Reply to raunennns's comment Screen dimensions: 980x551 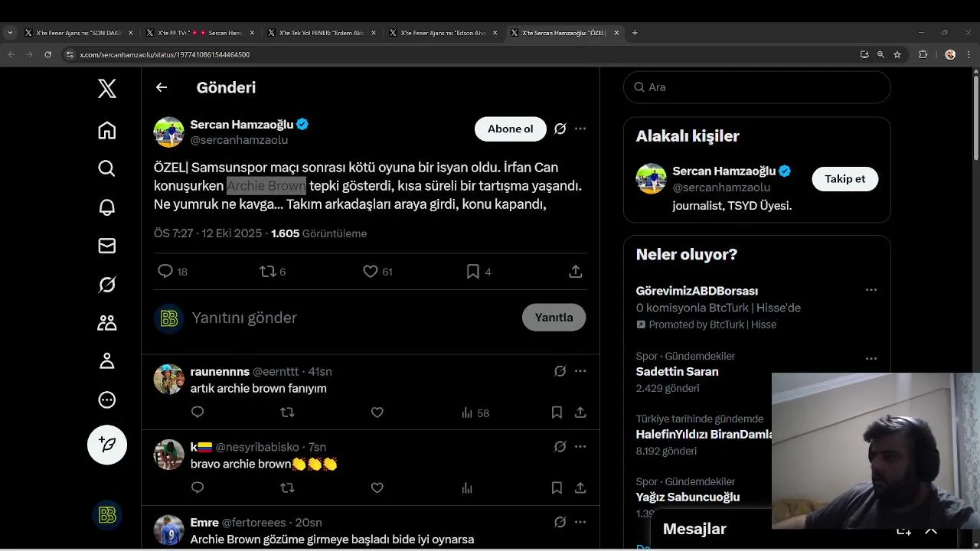click(x=198, y=412)
